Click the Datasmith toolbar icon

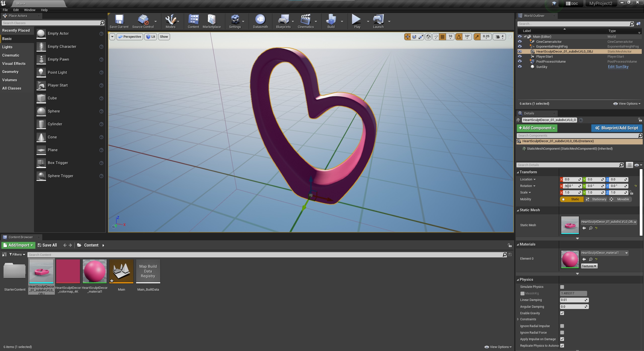coord(260,20)
